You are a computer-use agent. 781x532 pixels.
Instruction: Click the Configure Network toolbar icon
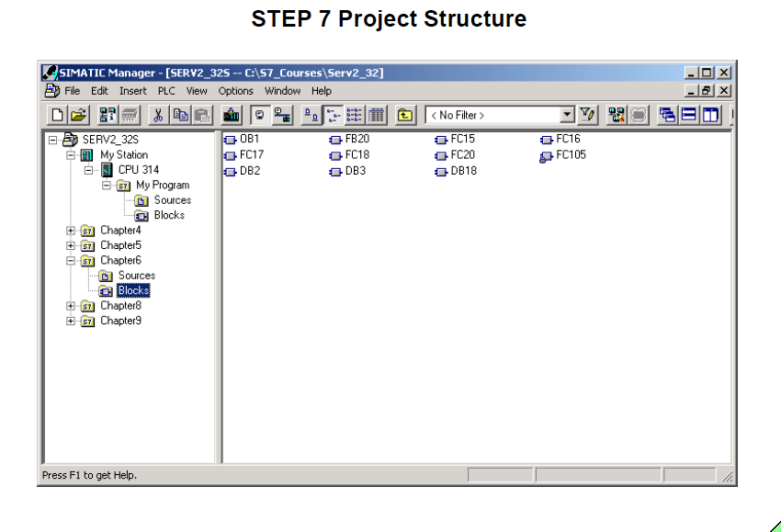click(x=617, y=115)
